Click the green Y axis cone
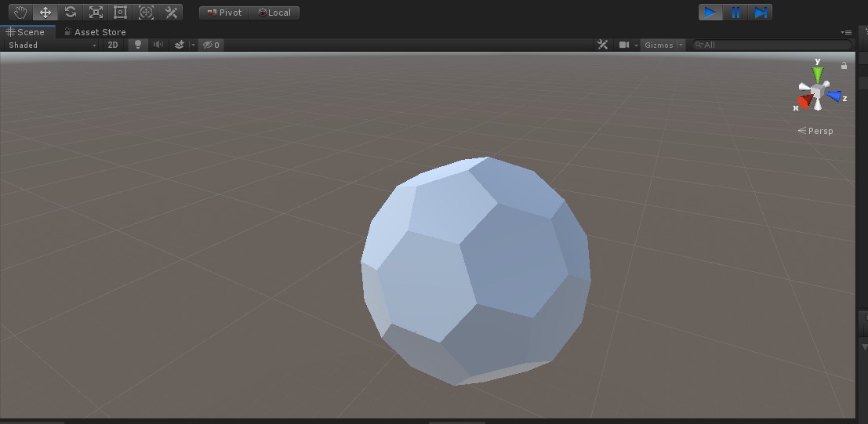 (x=818, y=74)
